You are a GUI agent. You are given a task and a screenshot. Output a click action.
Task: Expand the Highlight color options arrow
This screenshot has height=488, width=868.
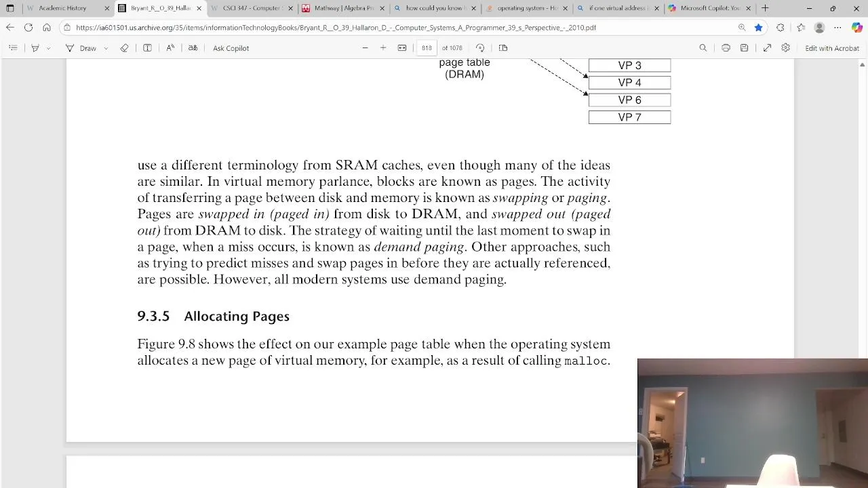47,48
